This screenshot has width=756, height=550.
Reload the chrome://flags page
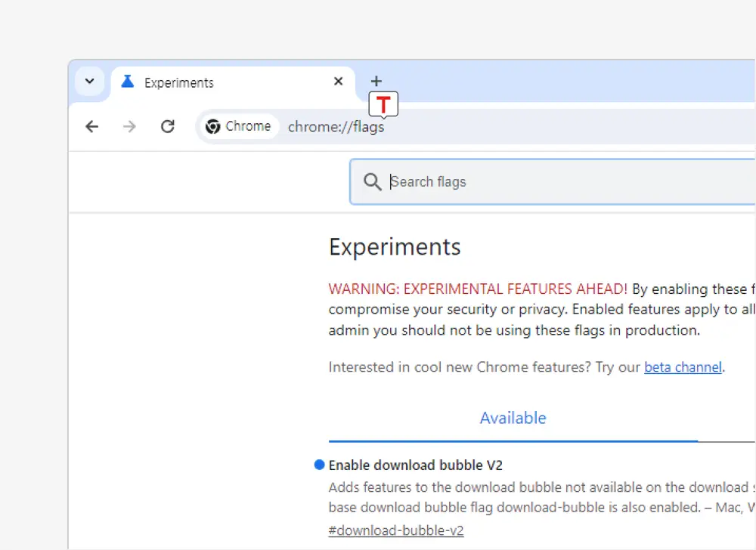click(x=168, y=126)
